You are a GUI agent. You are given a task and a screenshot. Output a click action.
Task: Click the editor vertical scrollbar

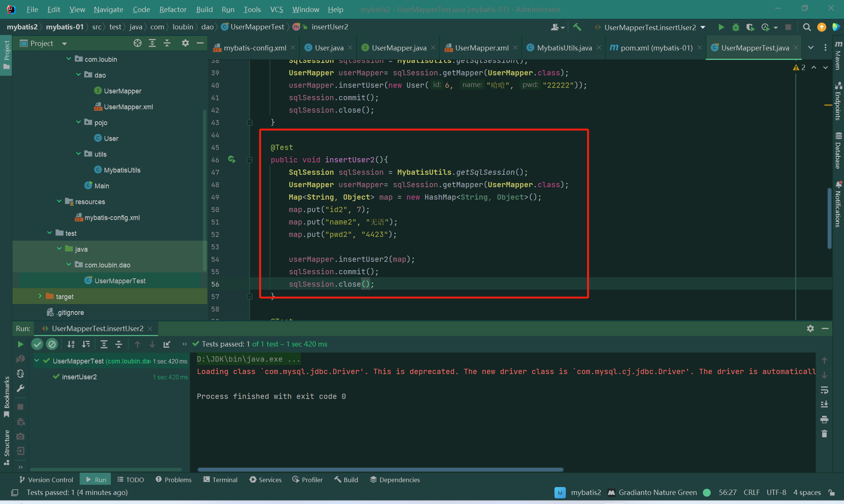[x=829, y=218]
